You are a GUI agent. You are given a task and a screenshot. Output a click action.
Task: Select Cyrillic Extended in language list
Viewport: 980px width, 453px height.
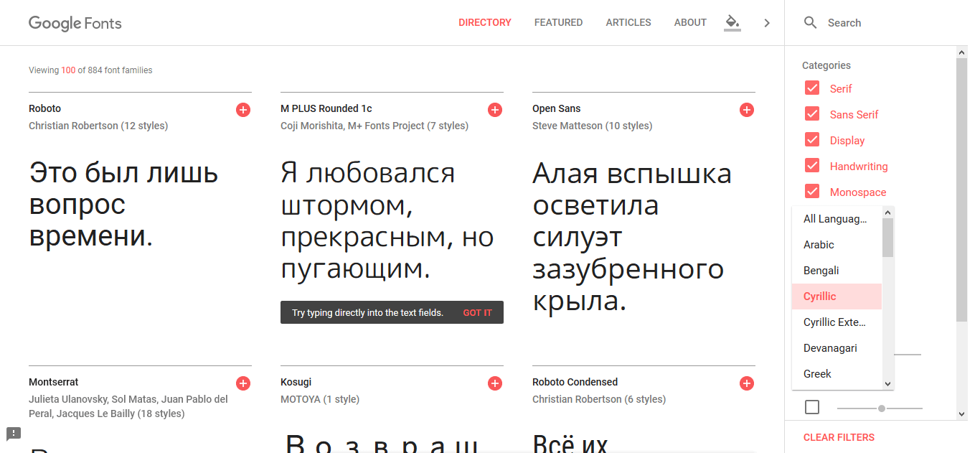[835, 322]
